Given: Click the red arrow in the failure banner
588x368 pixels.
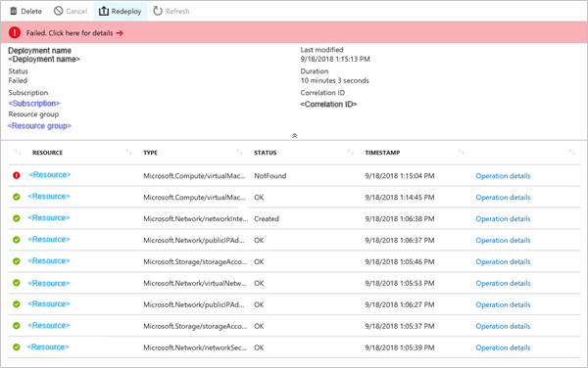Looking at the screenshot, I should (120, 33).
